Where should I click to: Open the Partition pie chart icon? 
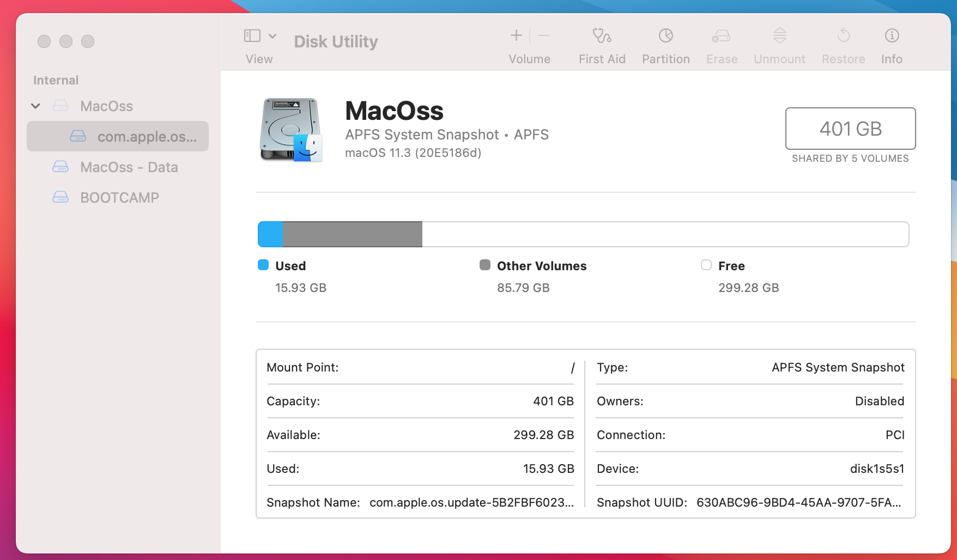[x=665, y=36]
